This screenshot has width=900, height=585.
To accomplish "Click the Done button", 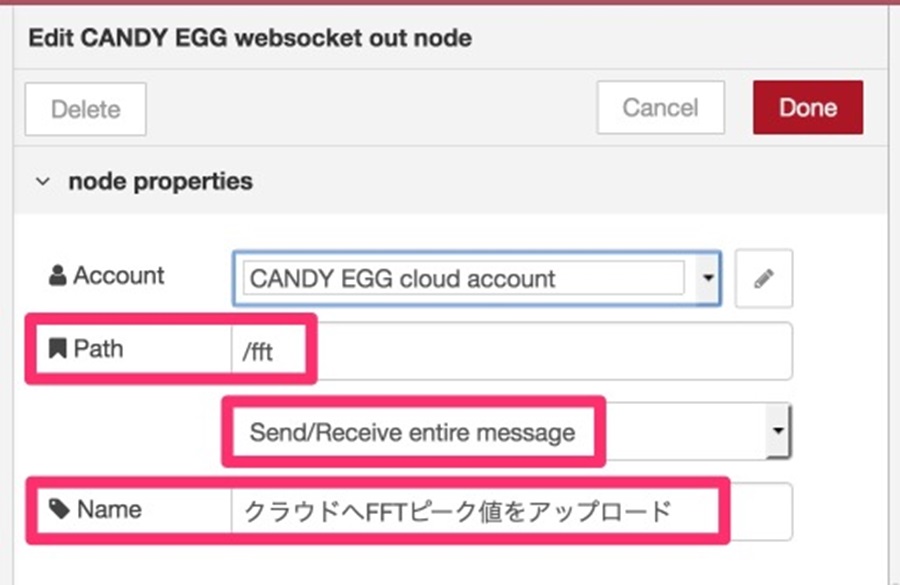I will (x=808, y=107).
